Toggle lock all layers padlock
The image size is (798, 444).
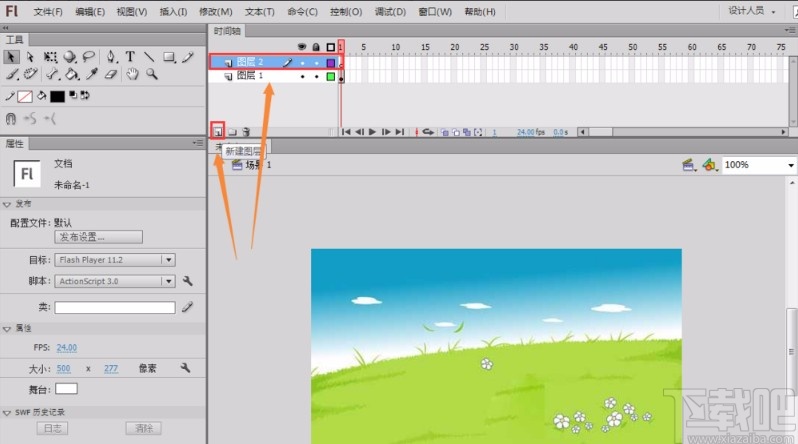pyautogui.click(x=316, y=47)
